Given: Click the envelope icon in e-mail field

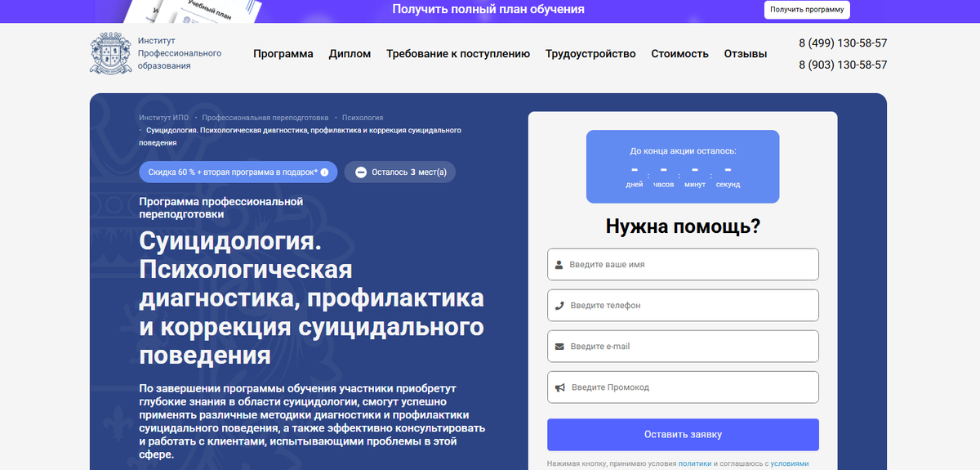Looking at the screenshot, I should point(559,347).
